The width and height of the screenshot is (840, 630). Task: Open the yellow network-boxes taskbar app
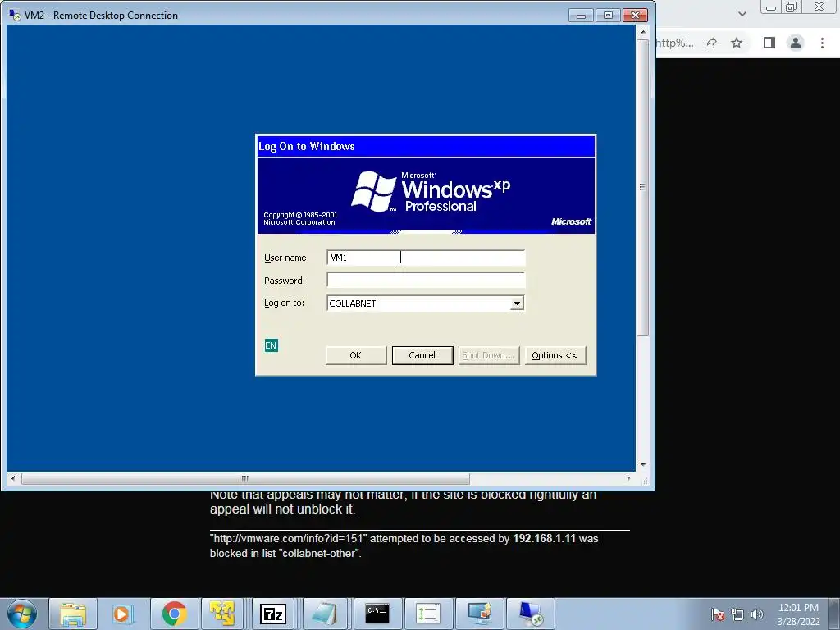(222, 614)
